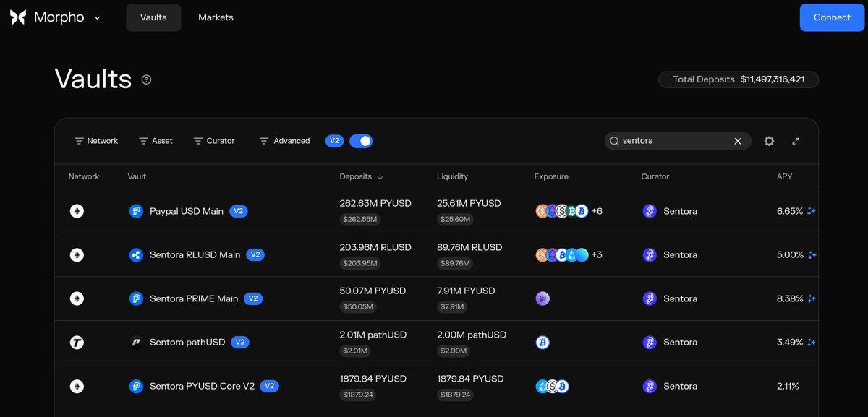Open the Curator filter dropdown
The image size is (868, 417).
214,141
